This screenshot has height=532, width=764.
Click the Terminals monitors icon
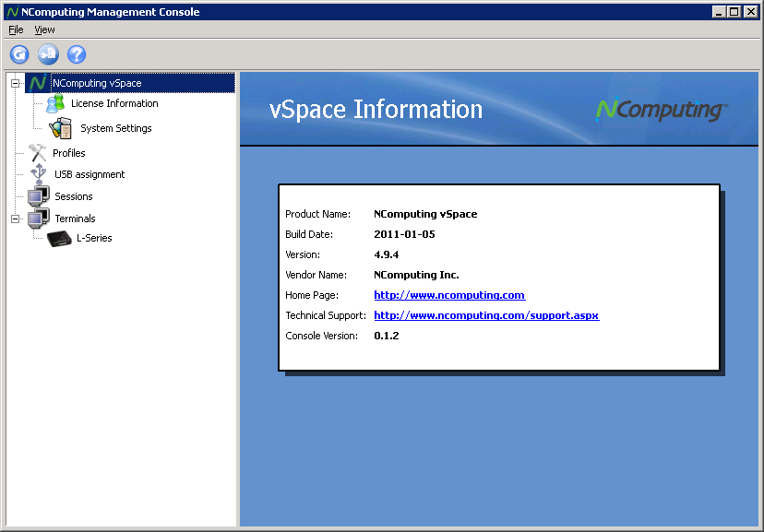point(39,219)
